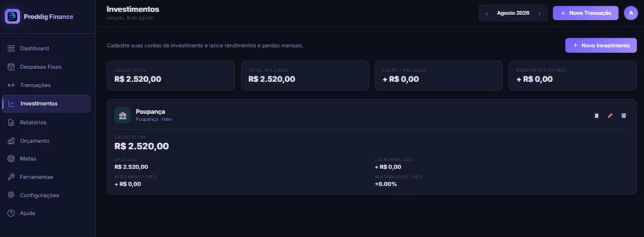This screenshot has height=237, width=644.
Task: Click the Relatórios document chart icon
Action: [11, 123]
